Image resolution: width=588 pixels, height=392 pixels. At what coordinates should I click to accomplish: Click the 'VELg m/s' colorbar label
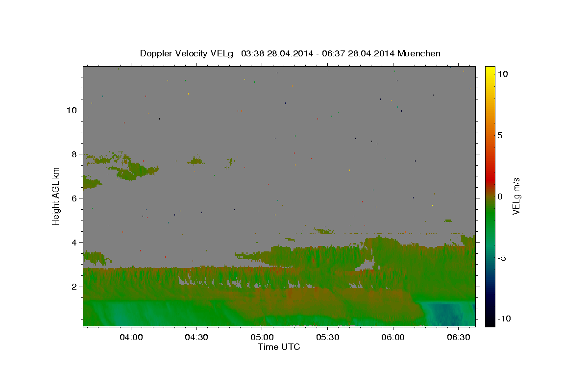[515, 196]
